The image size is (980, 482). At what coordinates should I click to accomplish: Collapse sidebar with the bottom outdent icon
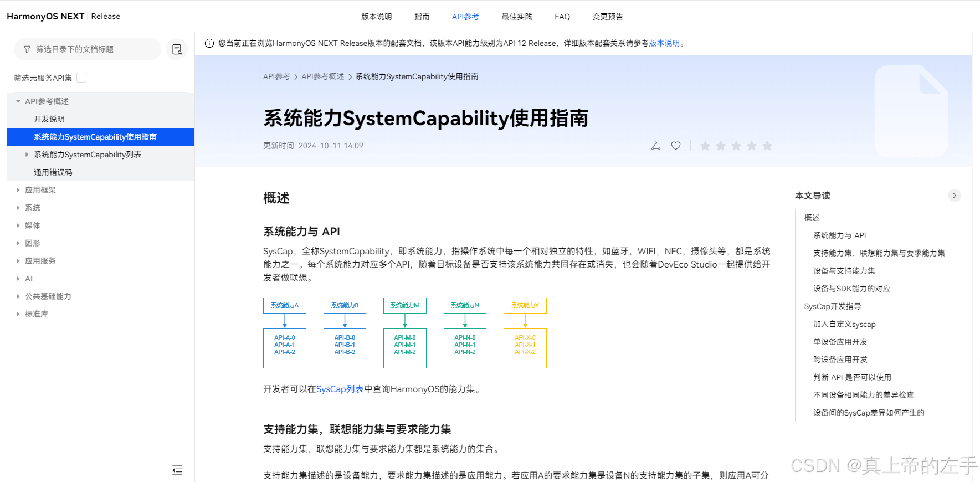pos(177,470)
